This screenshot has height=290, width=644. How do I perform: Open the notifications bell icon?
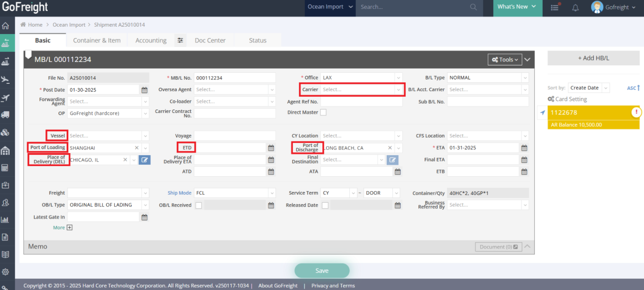tap(575, 7)
